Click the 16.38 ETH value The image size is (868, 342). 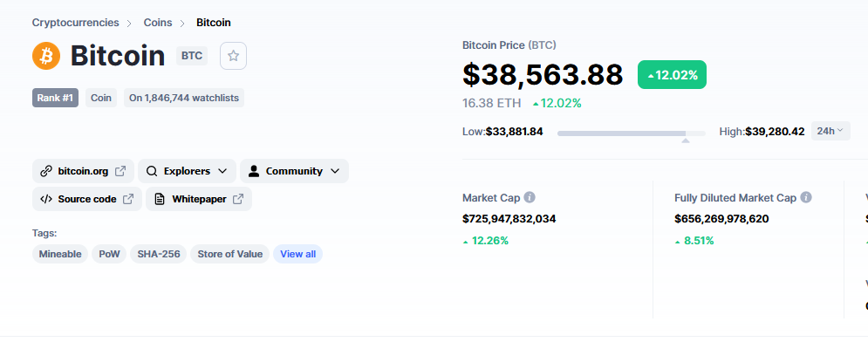coord(491,103)
